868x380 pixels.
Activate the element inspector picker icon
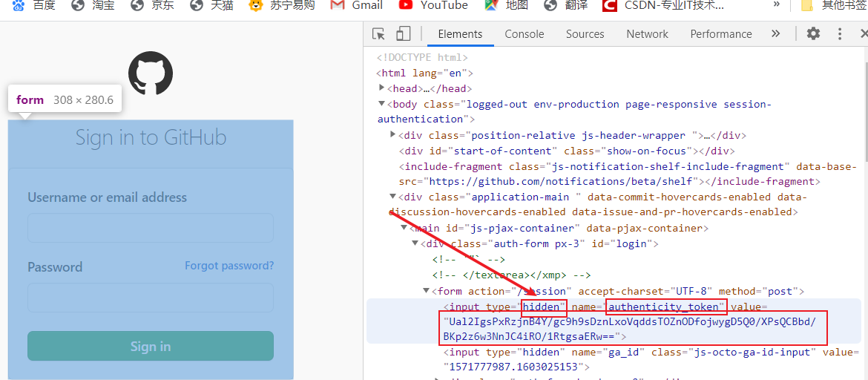click(x=378, y=34)
